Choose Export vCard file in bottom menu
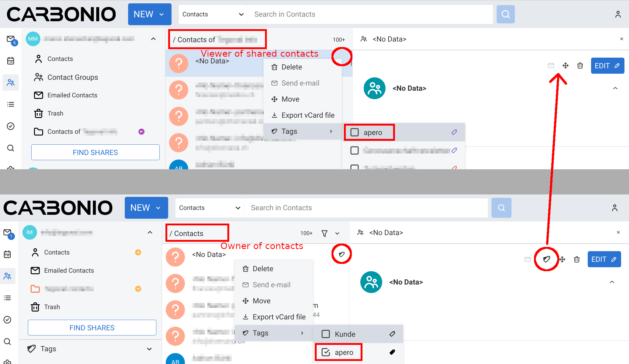 pos(274,317)
